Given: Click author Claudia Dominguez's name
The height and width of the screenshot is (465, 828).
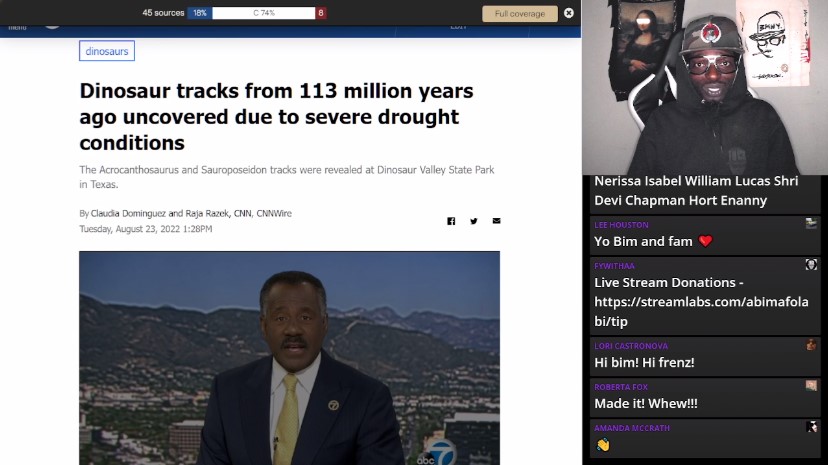Looking at the screenshot, I should pos(128,213).
